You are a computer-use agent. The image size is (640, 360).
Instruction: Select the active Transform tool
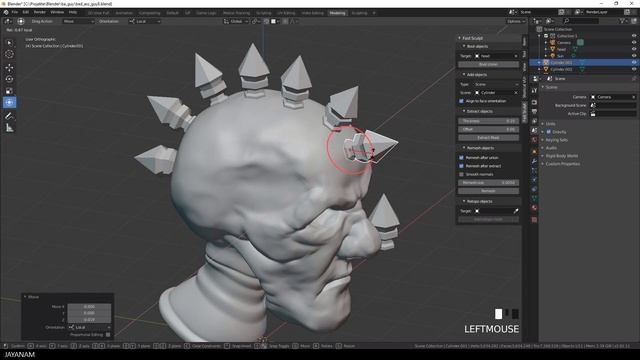click(x=9, y=102)
